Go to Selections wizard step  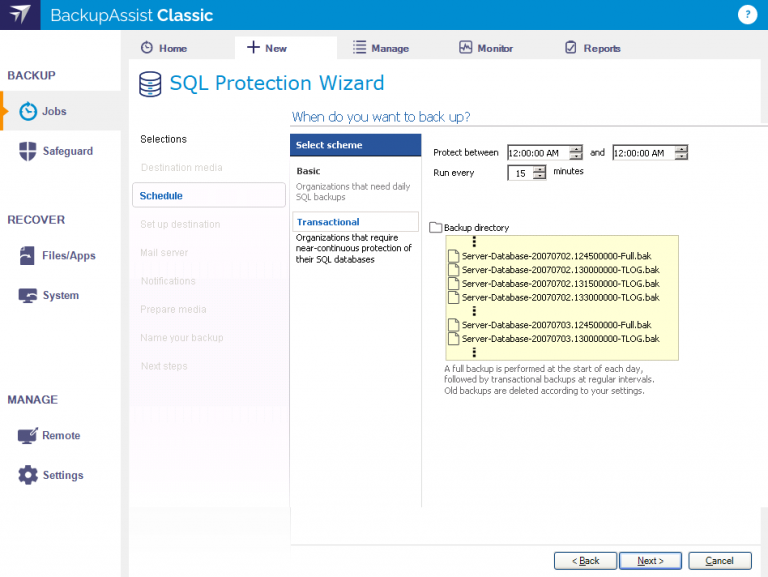click(x=163, y=139)
